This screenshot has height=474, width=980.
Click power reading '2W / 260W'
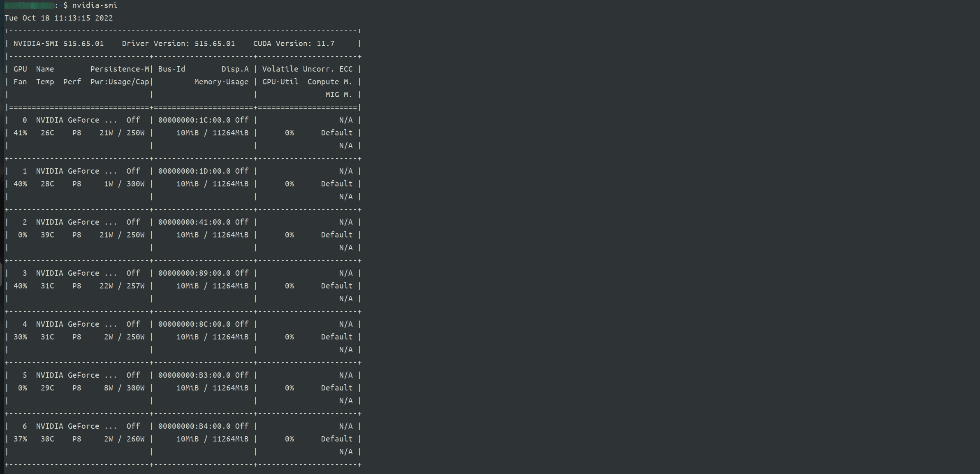coord(124,439)
